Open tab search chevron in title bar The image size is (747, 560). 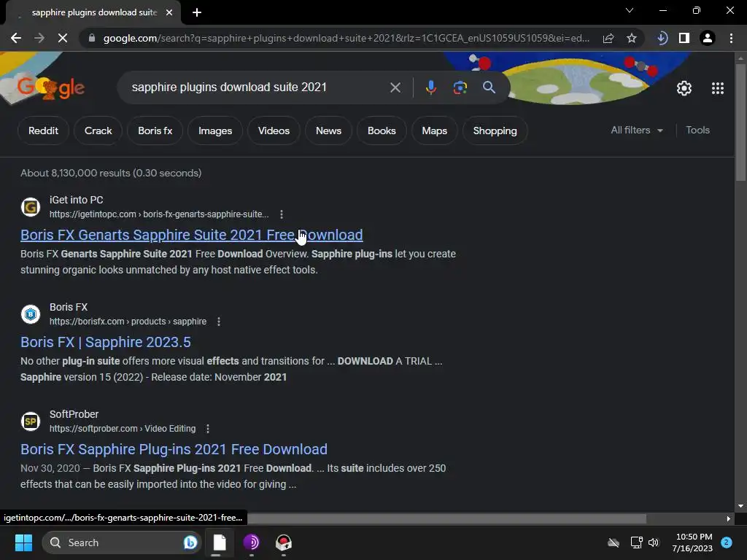(630, 10)
